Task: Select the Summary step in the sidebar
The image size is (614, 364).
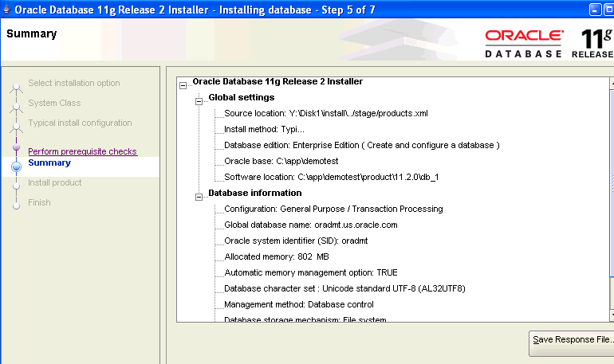Action: (x=49, y=162)
